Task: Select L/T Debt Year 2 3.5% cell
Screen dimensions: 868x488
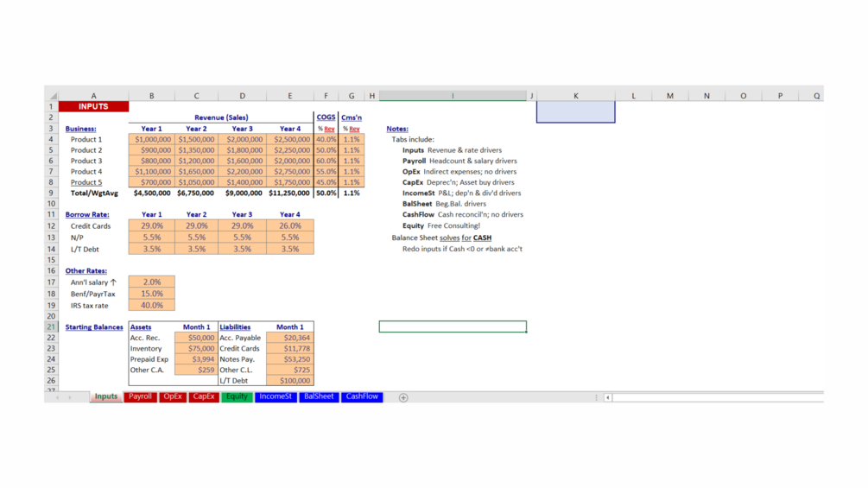Action: [x=197, y=249]
